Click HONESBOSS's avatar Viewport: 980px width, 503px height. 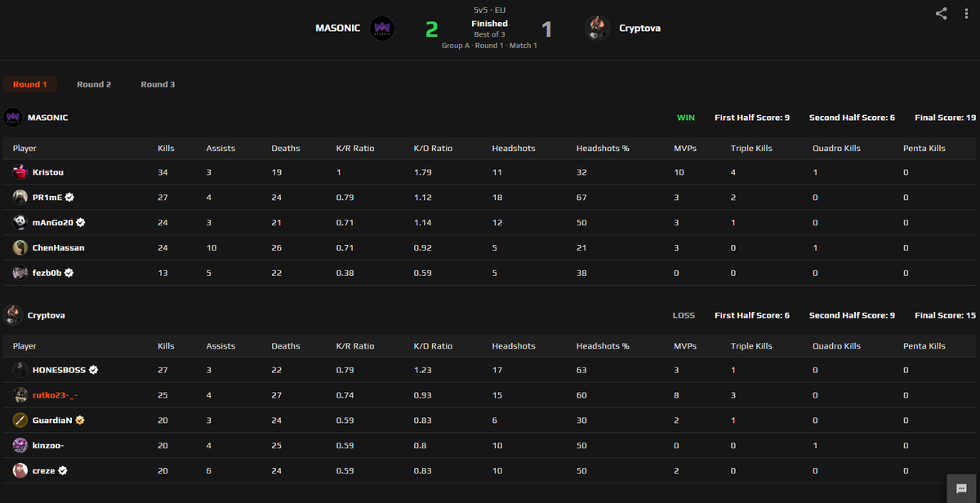pyautogui.click(x=20, y=370)
